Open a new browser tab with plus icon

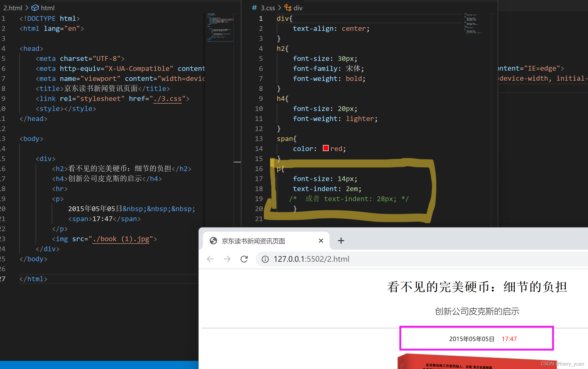(341, 241)
